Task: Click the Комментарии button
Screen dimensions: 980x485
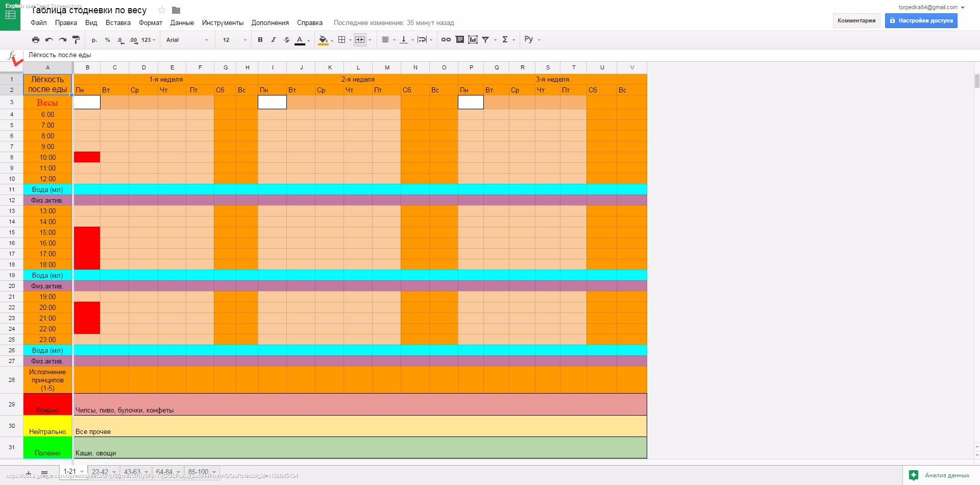Action: (856, 20)
